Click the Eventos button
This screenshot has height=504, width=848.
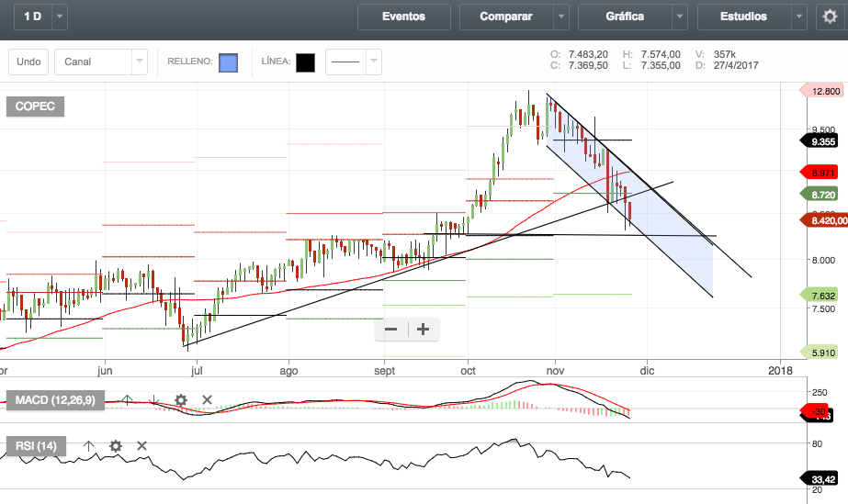tap(403, 17)
